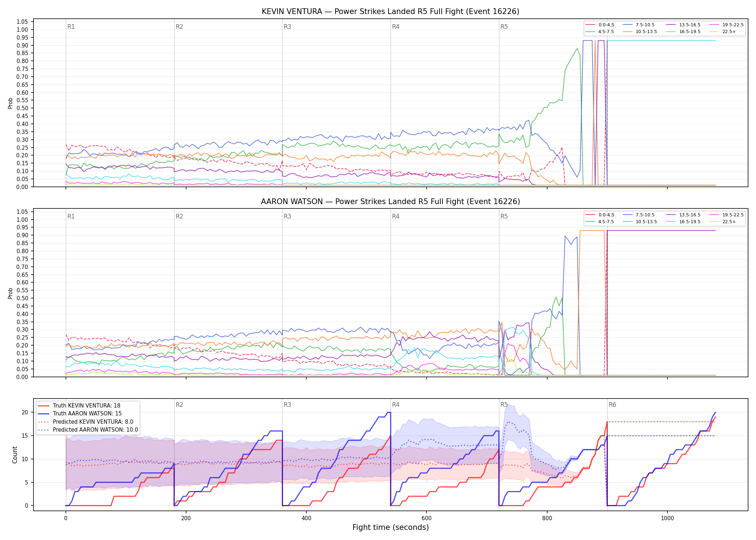Click legend entry Truth KEVIN VENTURA: 18

point(79,406)
